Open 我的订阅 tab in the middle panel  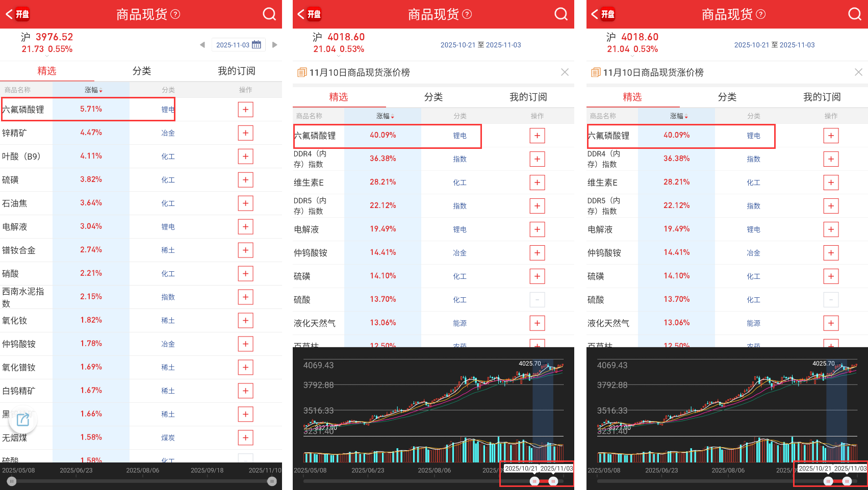tap(528, 97)
